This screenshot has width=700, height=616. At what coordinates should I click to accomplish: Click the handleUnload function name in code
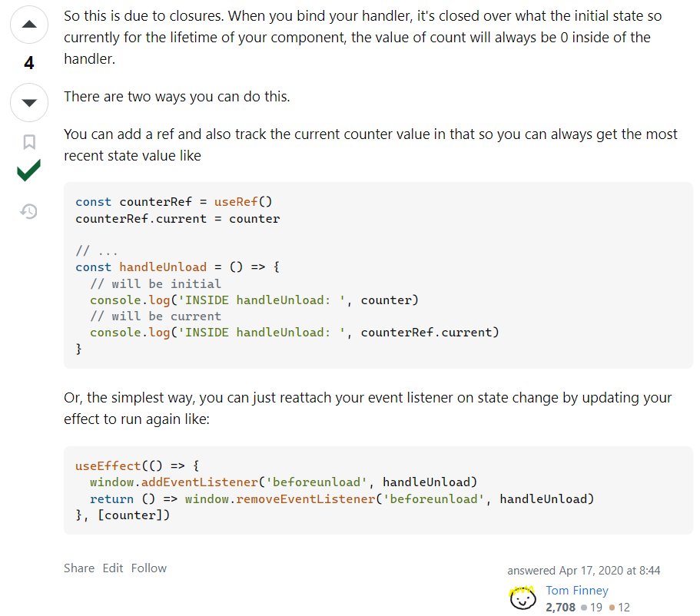click(162, 267)
